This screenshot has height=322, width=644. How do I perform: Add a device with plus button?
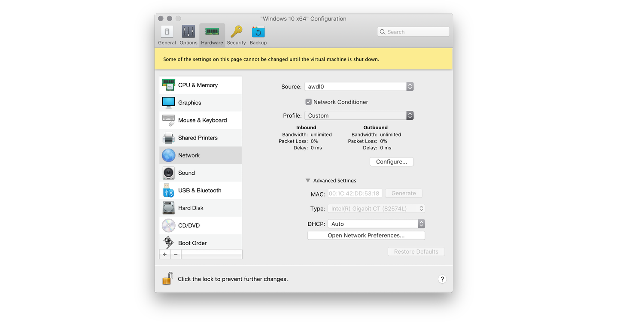tap(165, 254)
